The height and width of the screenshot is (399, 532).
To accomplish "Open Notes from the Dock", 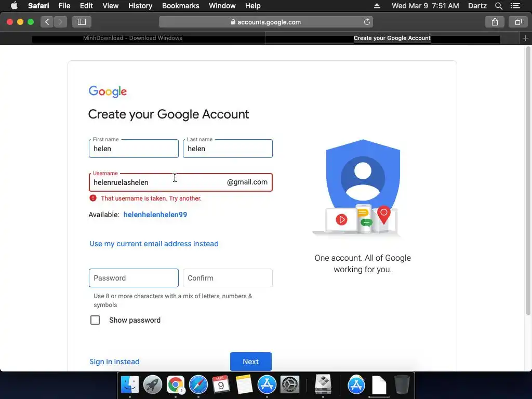I will pos(244,385).
